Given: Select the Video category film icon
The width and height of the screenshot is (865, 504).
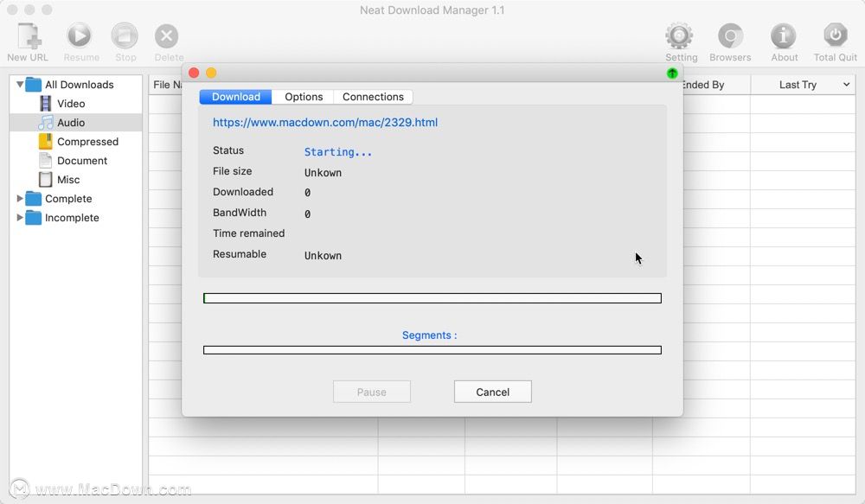Looking at the screenshot, I should 46,103.
